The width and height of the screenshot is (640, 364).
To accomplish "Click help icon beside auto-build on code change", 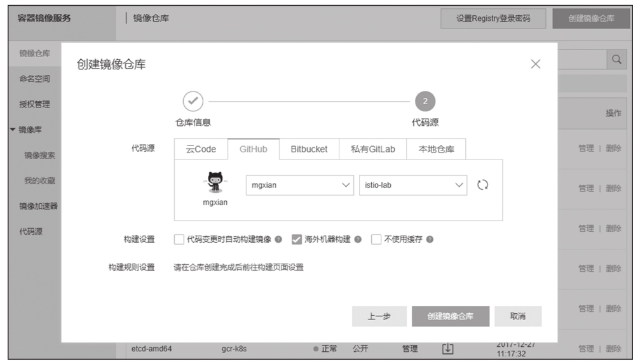I will tap(278, 239).
